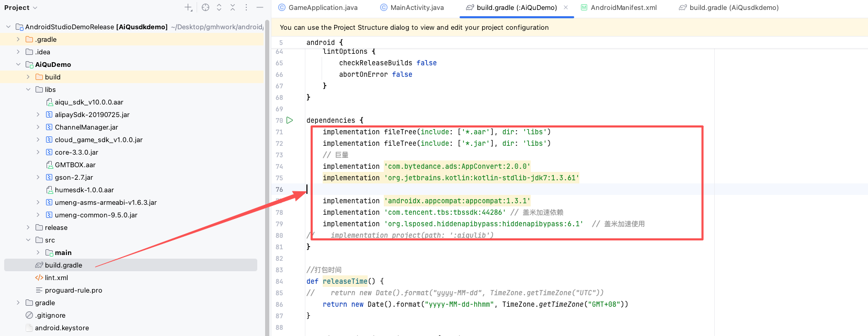Expand the alipaySdk-20190725.jar chevron
868x336 pixels.
coord(38,114)
